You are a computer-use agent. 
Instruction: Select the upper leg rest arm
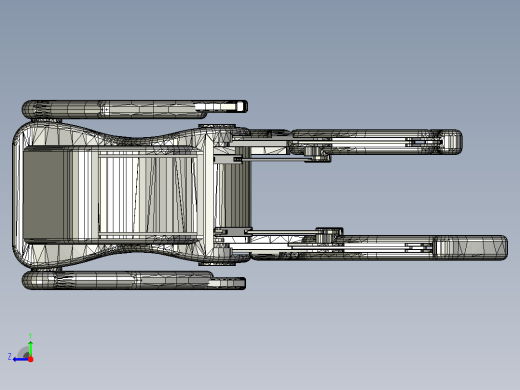click(x=347, y=142)
